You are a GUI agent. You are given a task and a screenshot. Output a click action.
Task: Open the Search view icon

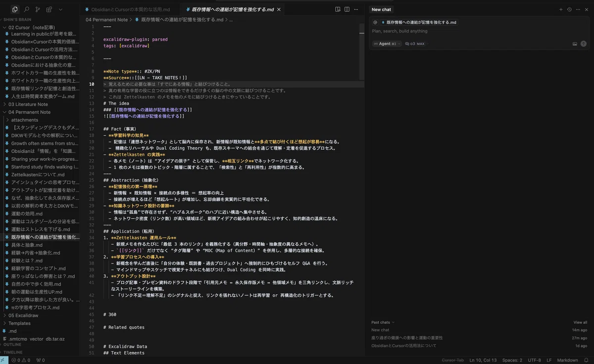(26, 9)
